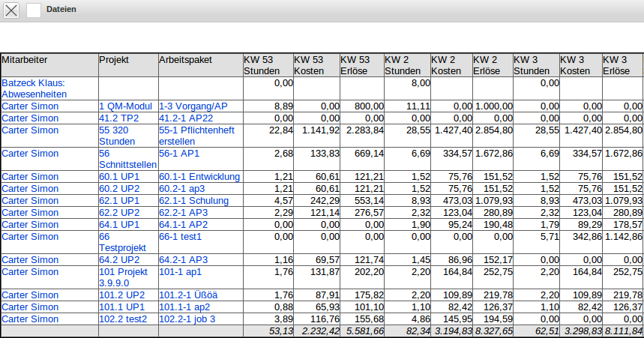This screenshot has width=644, height=338.
Task: Open project link 62.1 UP1
Action: point(119,200)
